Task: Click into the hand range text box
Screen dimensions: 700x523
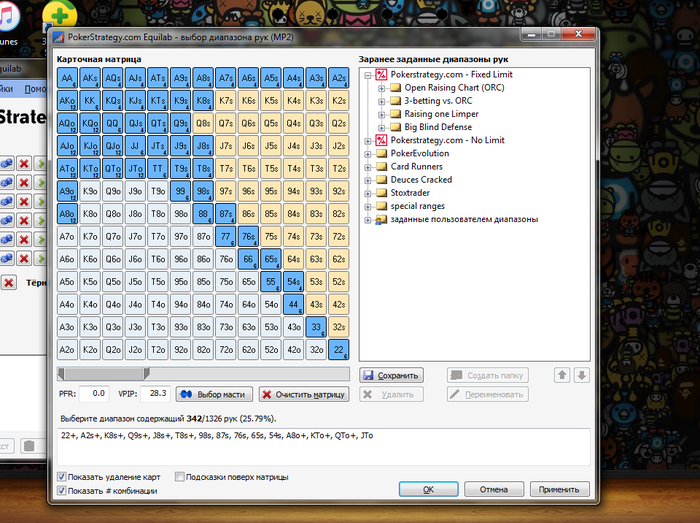Action: pos(324,447)
